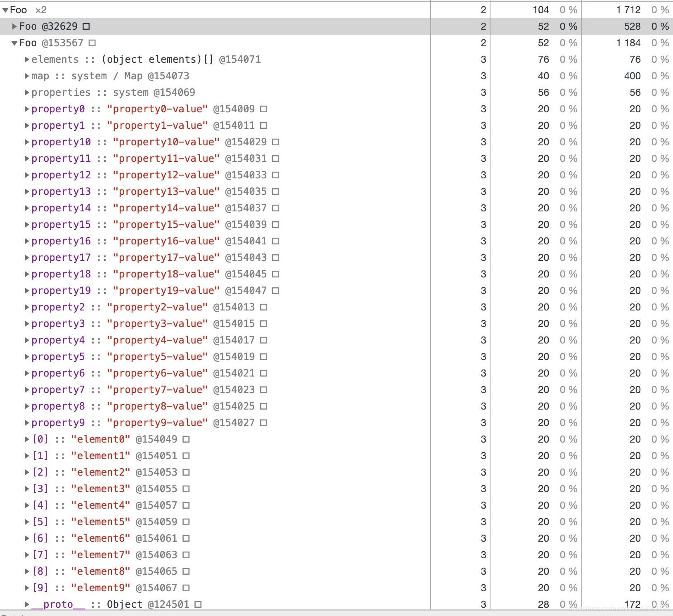Expand the [0] element0 row arrow
The width and height of the screenshot is (673, 616).
27,439
